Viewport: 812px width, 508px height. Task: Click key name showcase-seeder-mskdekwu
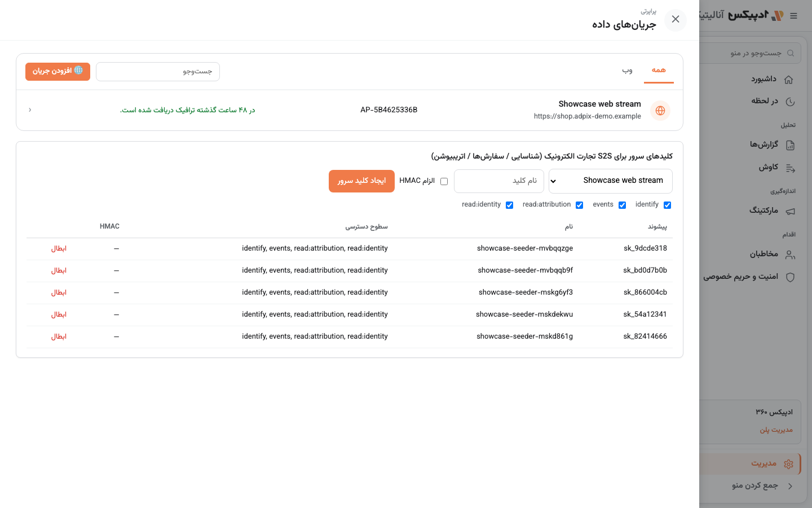(524, 314)
